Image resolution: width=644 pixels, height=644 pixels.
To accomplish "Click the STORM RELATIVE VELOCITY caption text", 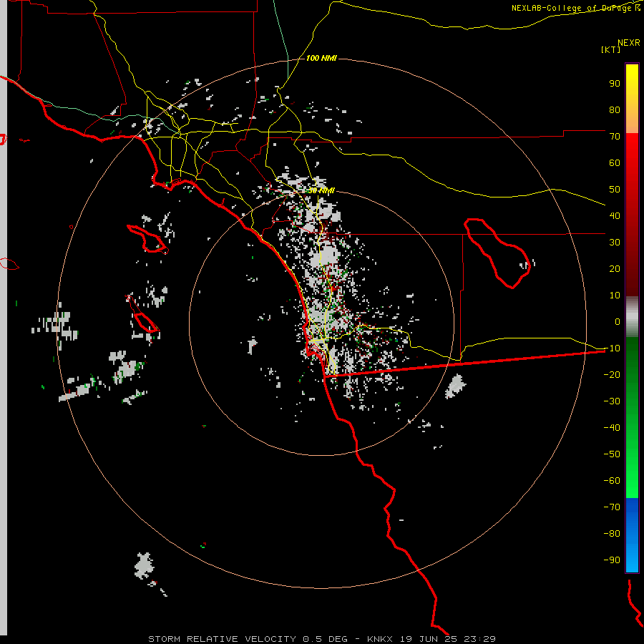I will click(222, 639).
